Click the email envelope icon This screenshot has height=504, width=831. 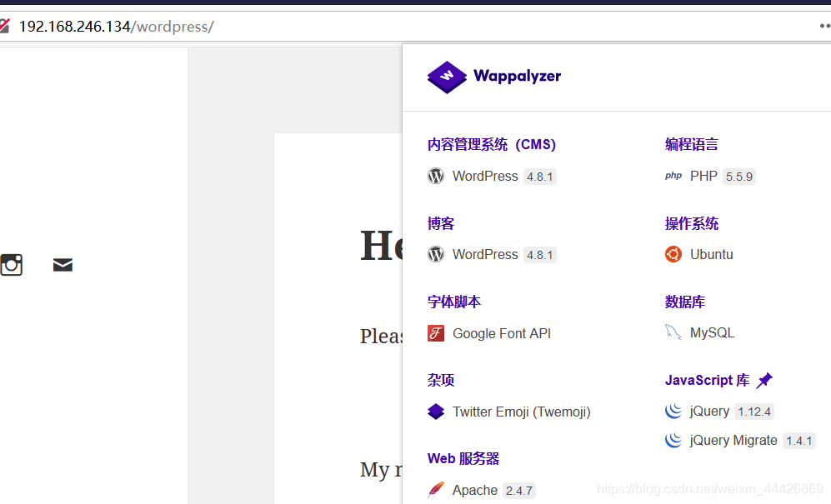(63, 264)
